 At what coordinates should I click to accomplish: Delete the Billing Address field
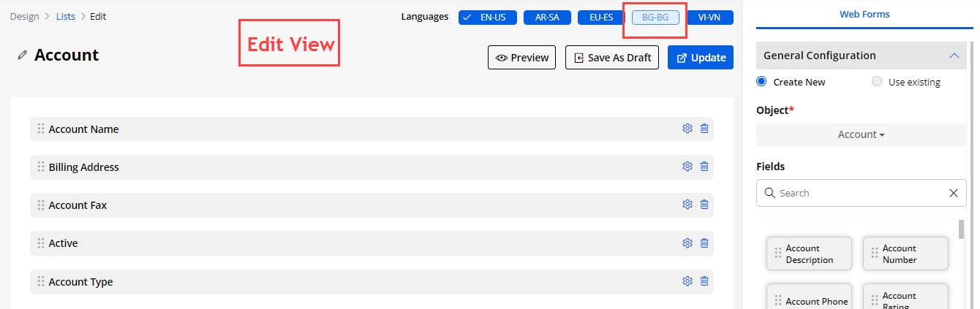(704, 167)
